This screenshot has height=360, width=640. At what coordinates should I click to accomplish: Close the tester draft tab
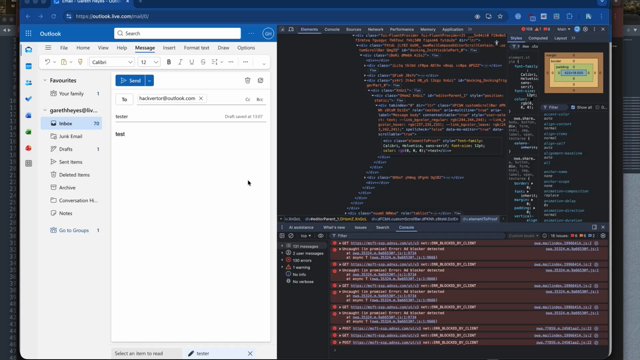[250, 353]
